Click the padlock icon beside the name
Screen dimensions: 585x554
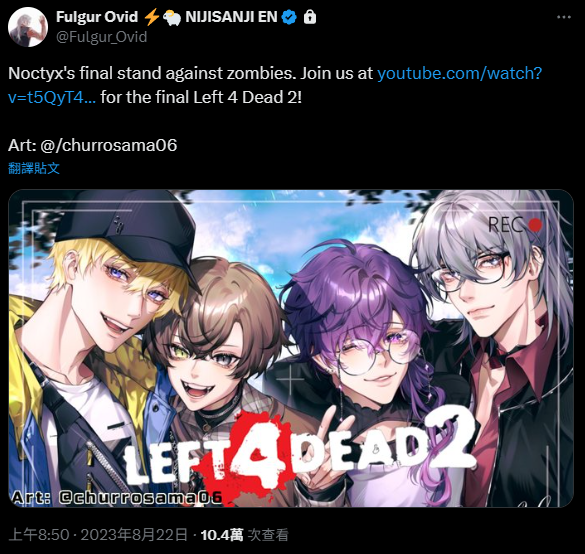pos(310,17)
